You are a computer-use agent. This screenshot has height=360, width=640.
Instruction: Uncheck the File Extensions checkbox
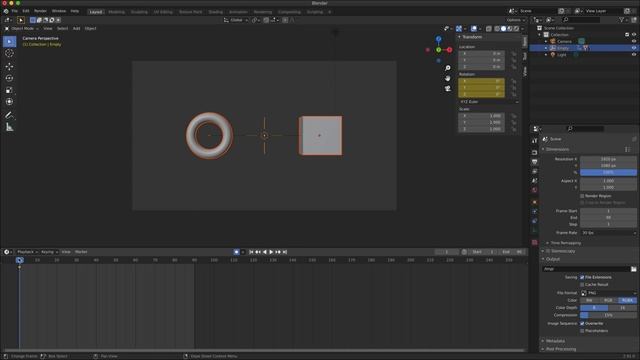coord(582,277)
